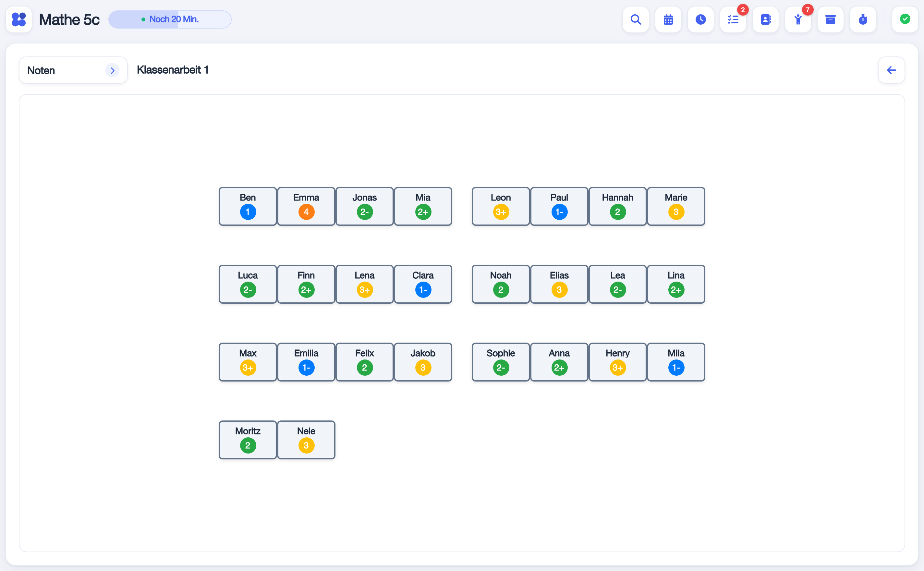Select Marie's seat card
The width and height of the screenshot is (924, 571).
676,206
